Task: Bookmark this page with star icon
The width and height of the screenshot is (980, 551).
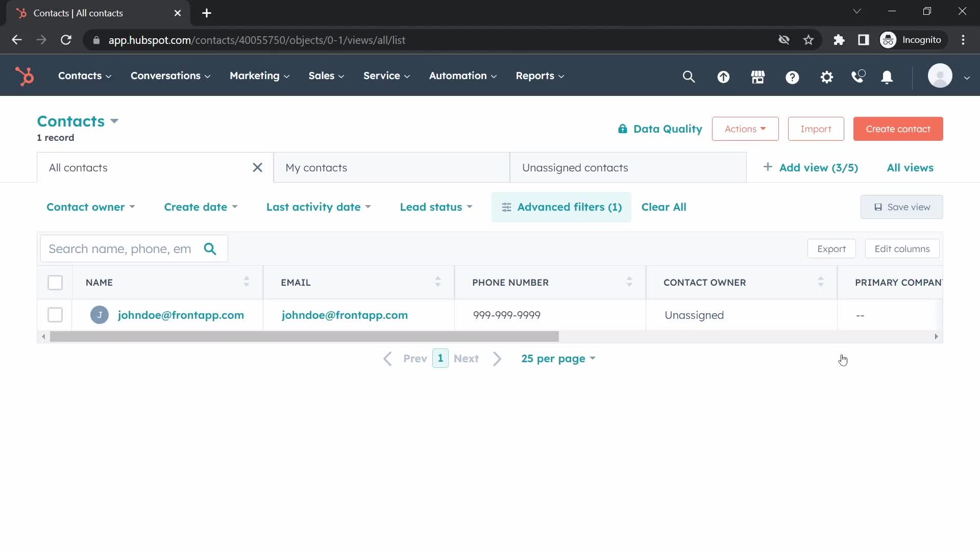Action: 808,40
